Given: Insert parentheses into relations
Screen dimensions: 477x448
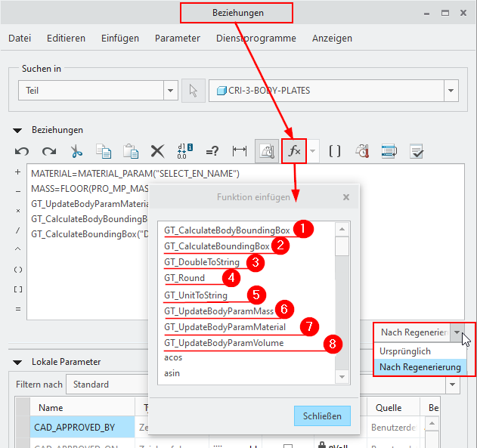Looking at the screenshot, I should point(18,270).
